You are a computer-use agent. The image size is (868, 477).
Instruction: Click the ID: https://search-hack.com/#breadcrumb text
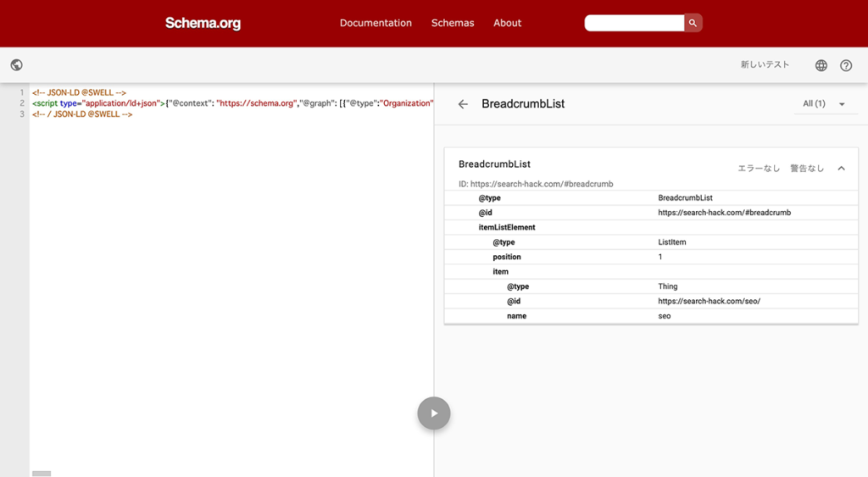pos(536,184)
